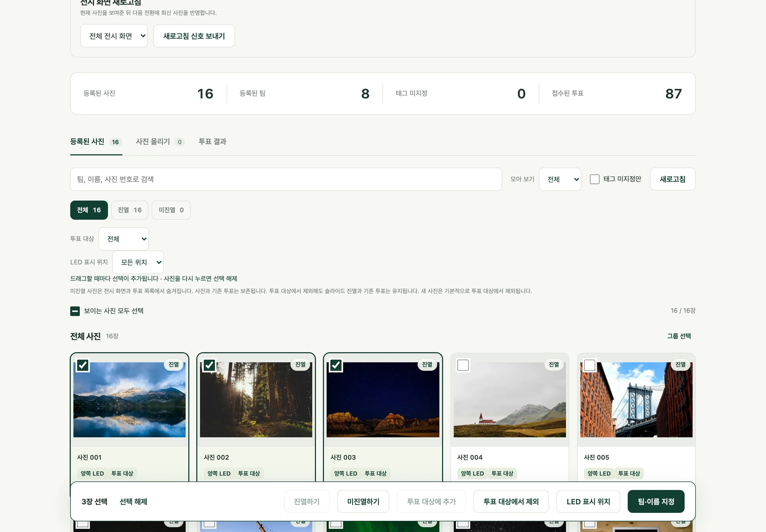The image size is (766, 532).
Task: Select the 미진열 0 filter chip
Action: coord(171,210)
